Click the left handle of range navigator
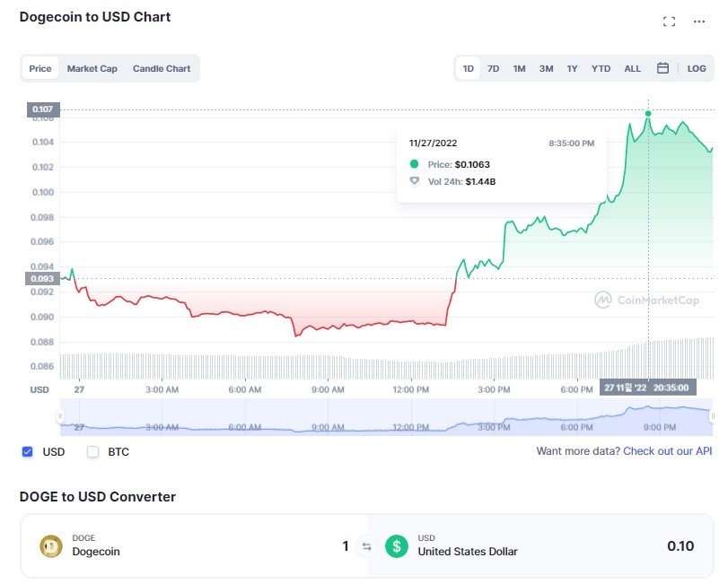The height and width of the screenshot is (584, 728). [60, 416]
